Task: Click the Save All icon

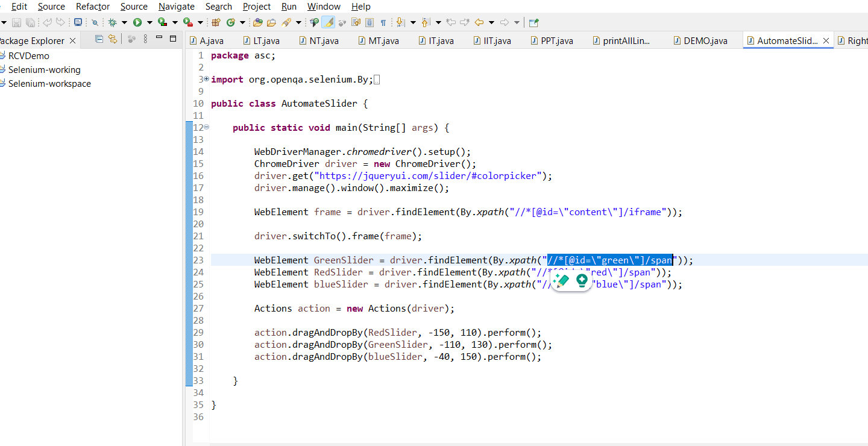Action: (x=30, y=22)
